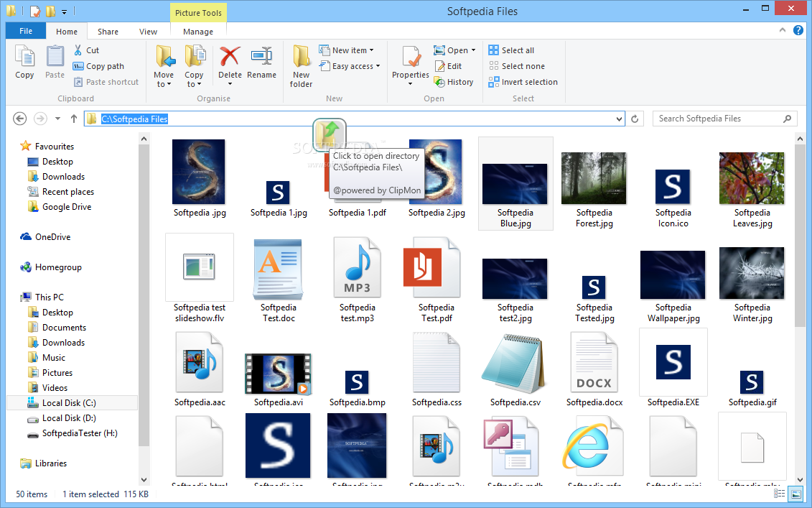
Task: Refresh the folder view
Action: click(x=635, y=119)
